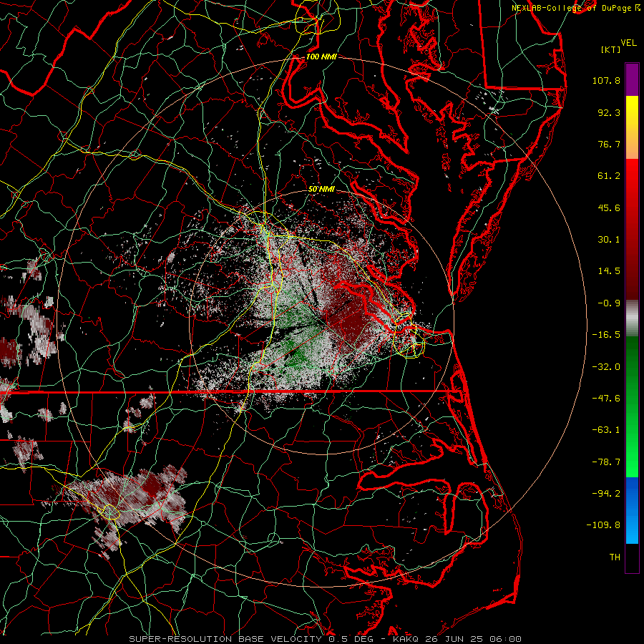Click the [KT] units label
Image resolution: width=644 pixels, height=644 pixels.
point(611,49)
